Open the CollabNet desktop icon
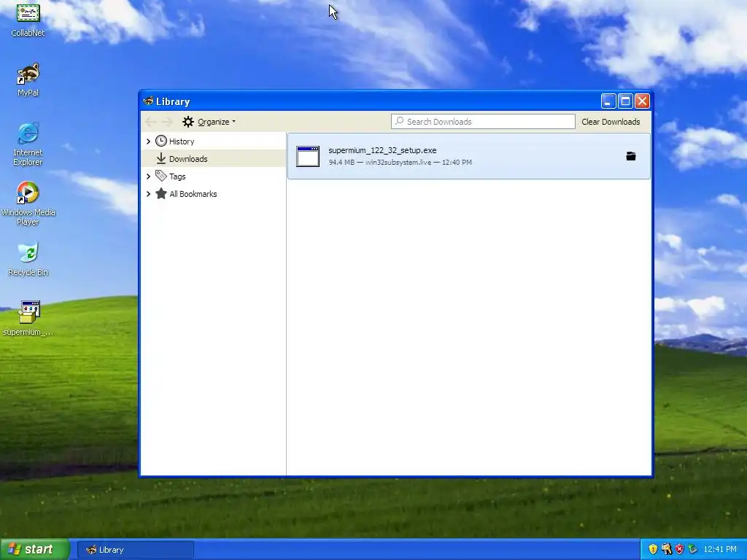This screenshot has width=747, height=560. pyautogui.click(x=28, y=20)
